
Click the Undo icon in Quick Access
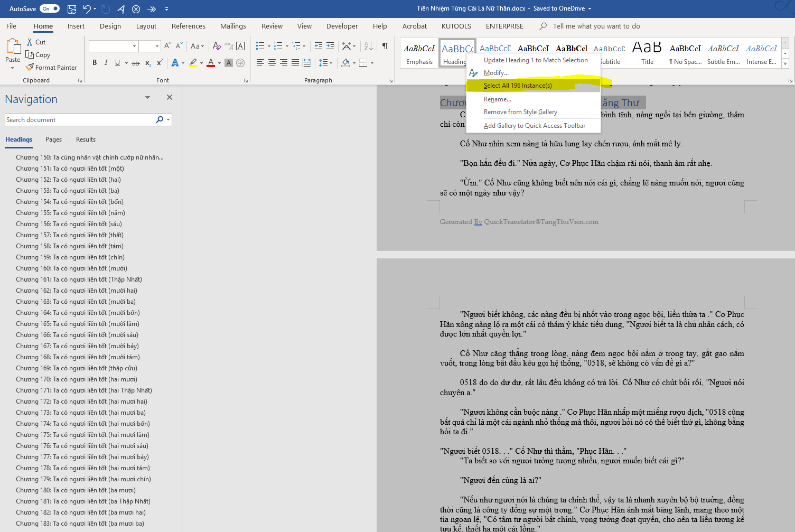click(87, 9)
